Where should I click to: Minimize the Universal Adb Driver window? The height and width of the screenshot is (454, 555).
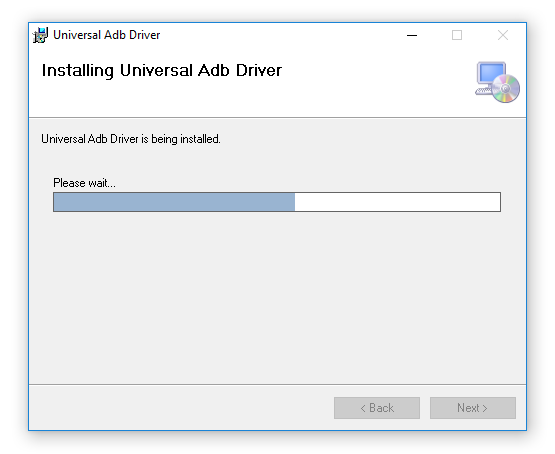pos(412,35)
